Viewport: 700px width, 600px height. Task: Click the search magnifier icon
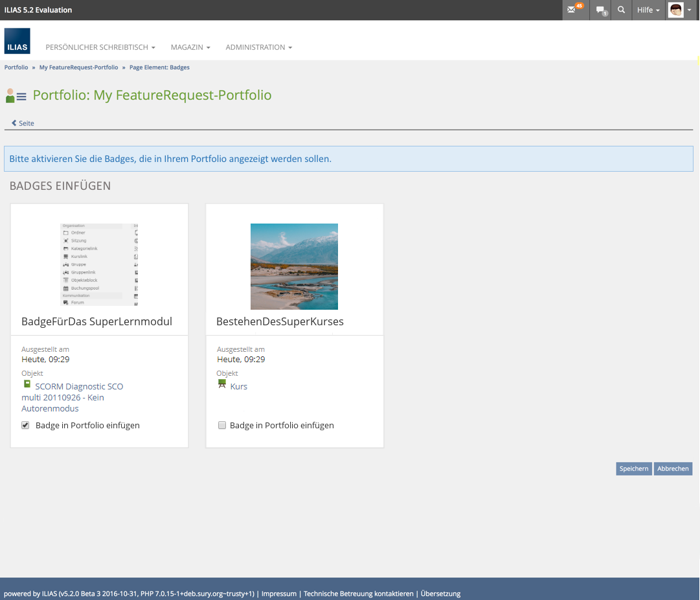click(x=622, y=10)
